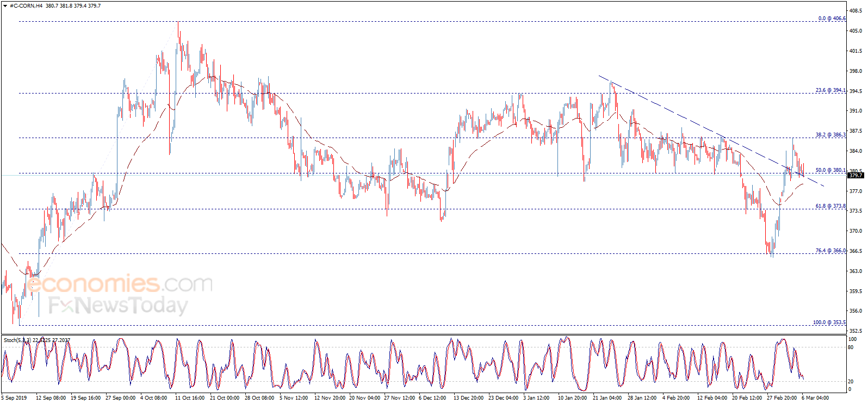The height and width of the screenshot is (404, 868).
Task: Click the current price tag 379.7
Action: pyautogui.click(x=856, y=176)
